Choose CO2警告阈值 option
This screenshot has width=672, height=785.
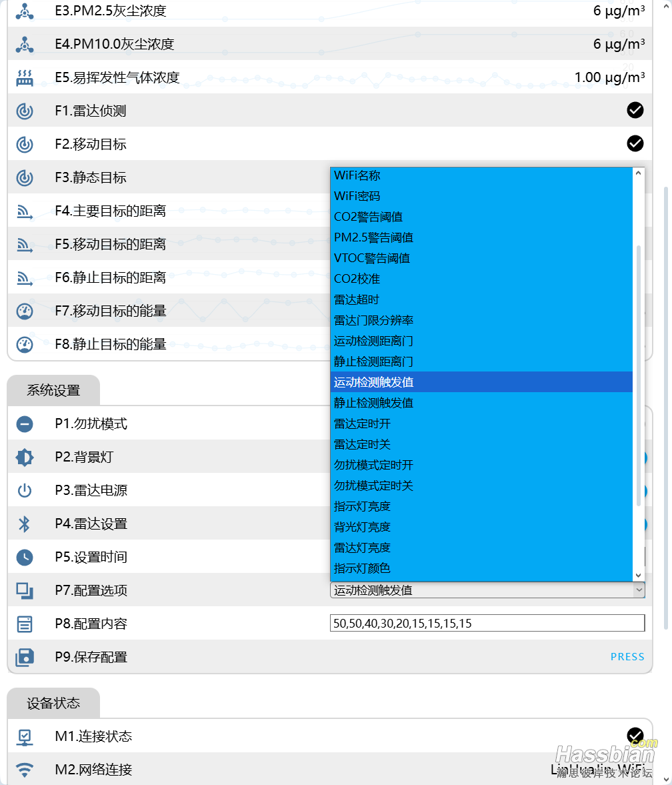pos(481,217)
